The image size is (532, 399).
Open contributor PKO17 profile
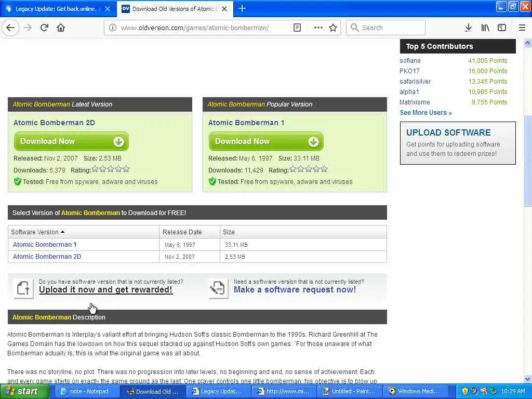(x=409, y=71)
